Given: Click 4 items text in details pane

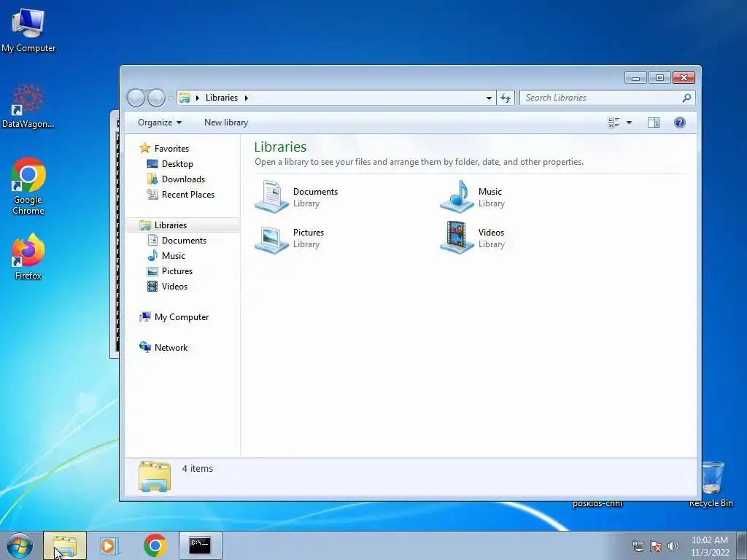Looking at the screenshot, I should coord(197,469).
